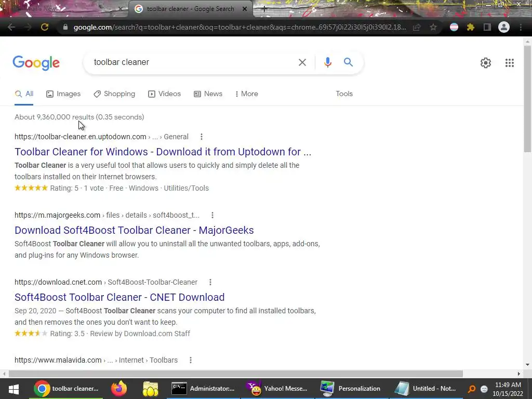Click the tray search magnifier icon

pyautogui.click(x=471, y=389)
